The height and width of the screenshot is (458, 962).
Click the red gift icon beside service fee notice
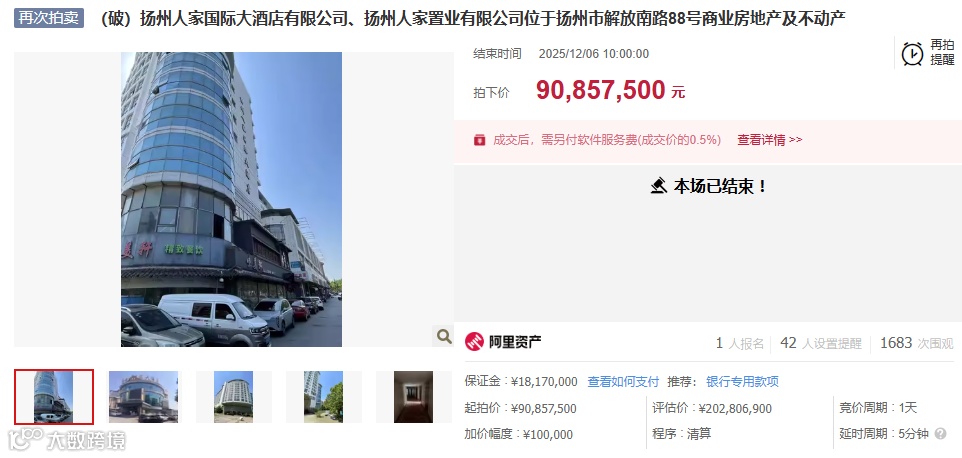(x=479, y=140)
